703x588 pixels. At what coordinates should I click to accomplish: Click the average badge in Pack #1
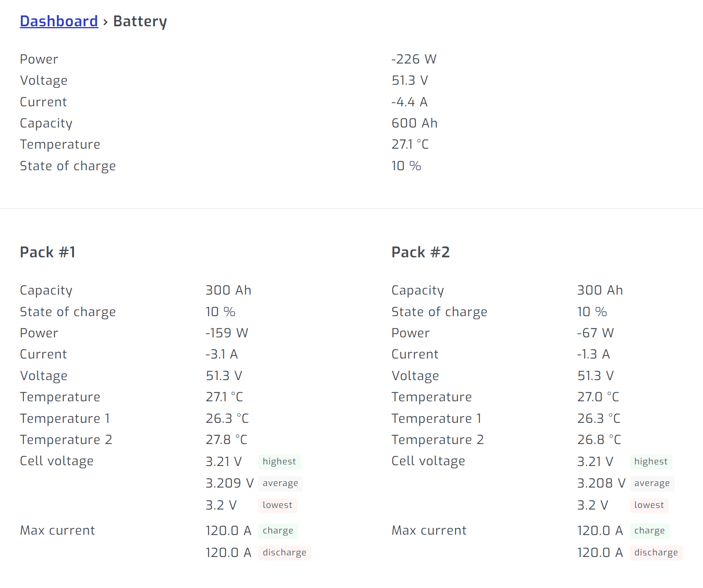click(x=280, y=483)
